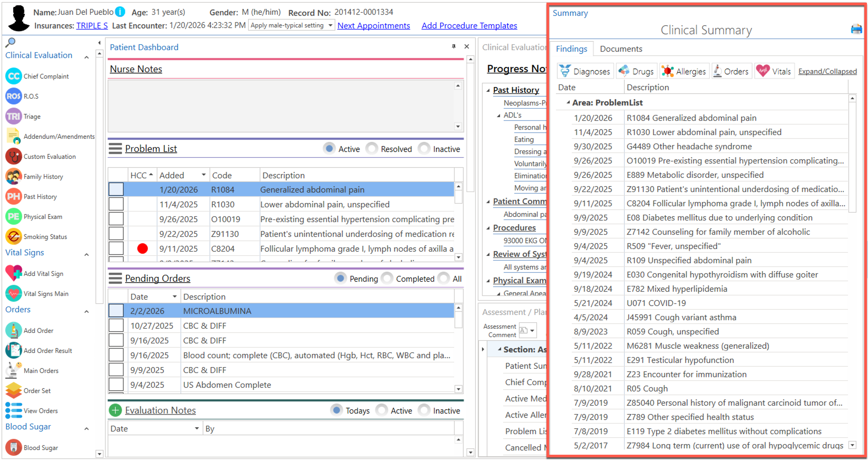Open Add Order Result
The width and height of the screenshot is (868, 460).
click(13, 351)
